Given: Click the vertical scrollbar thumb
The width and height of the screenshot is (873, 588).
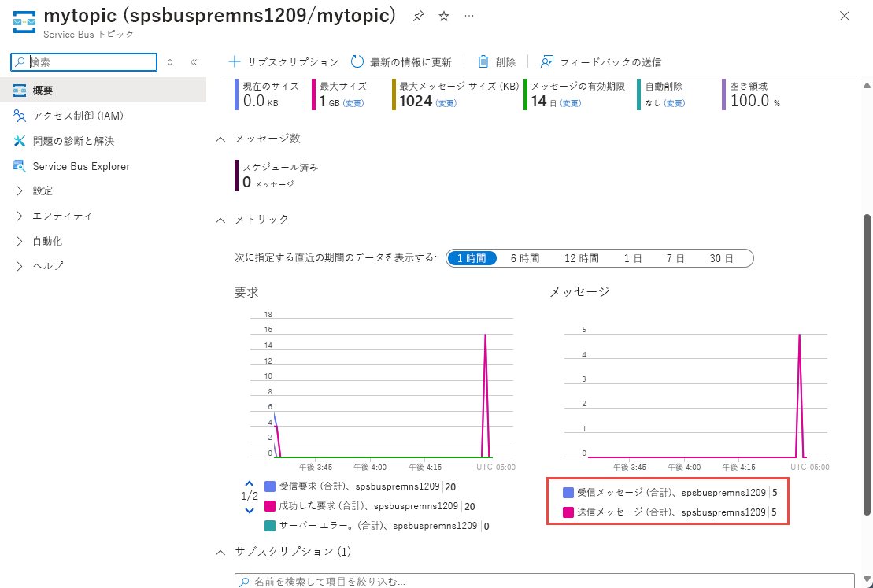Looking at the screenshot, I should click(x=867, y=364).
